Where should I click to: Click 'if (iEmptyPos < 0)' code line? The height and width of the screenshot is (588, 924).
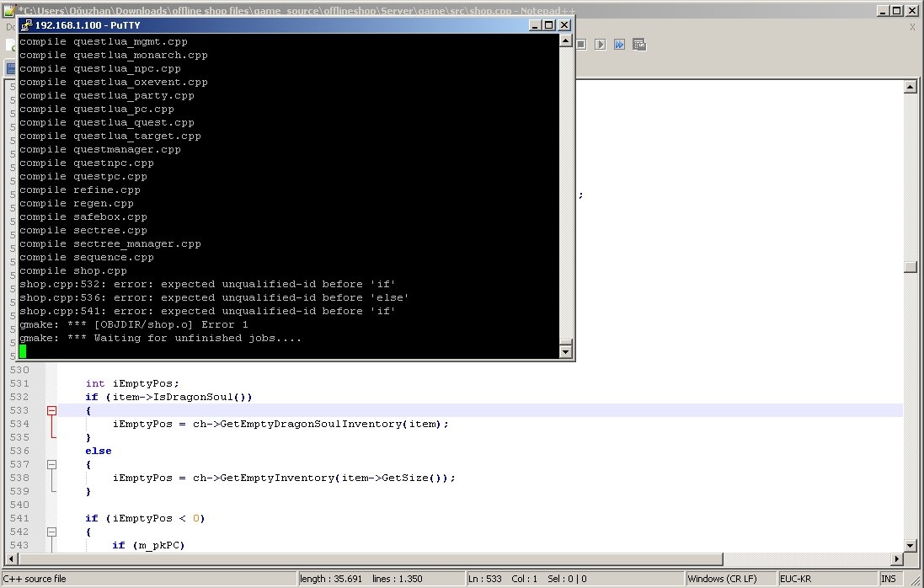tap(145, 518)
